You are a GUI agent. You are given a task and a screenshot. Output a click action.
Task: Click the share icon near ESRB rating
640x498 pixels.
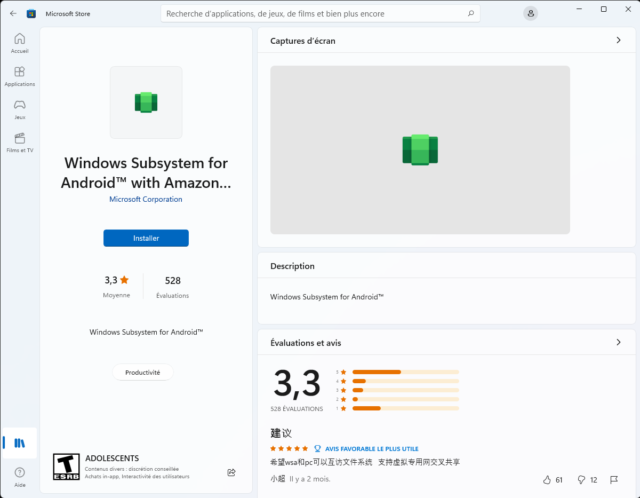point(231,472)
